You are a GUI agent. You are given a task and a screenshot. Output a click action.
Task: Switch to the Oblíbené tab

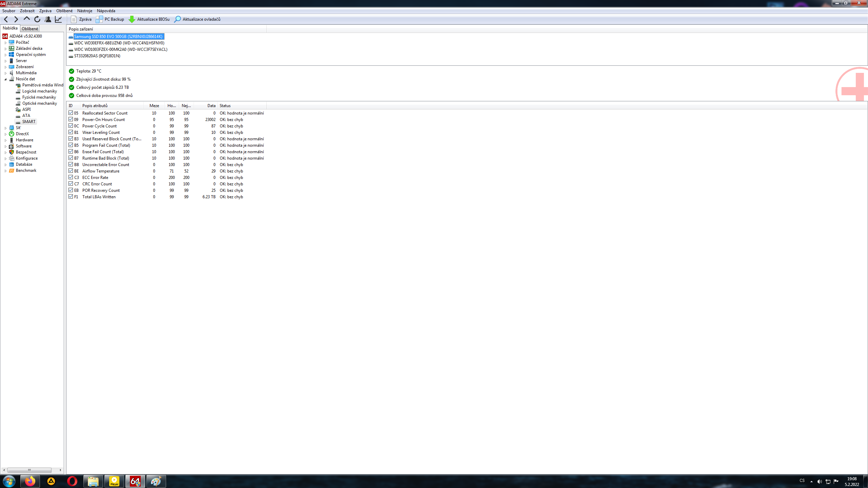30,29
